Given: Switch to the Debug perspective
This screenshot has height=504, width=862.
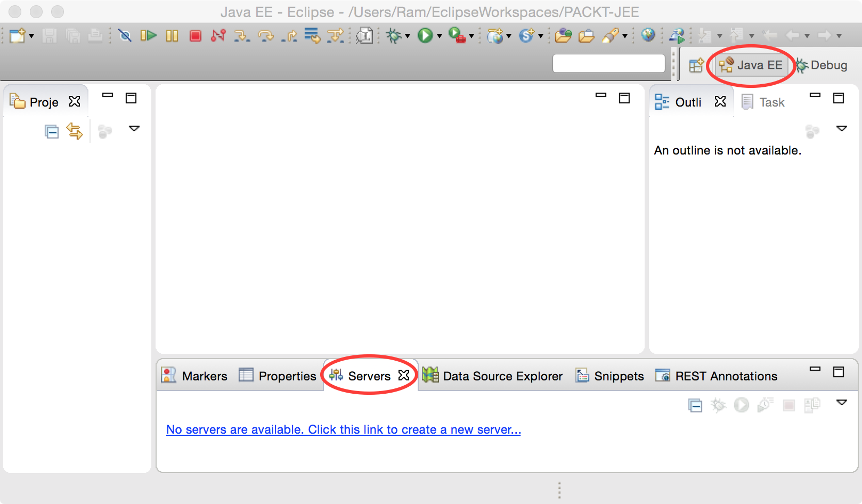Looking at the screenshot, I should click(821, 65).
